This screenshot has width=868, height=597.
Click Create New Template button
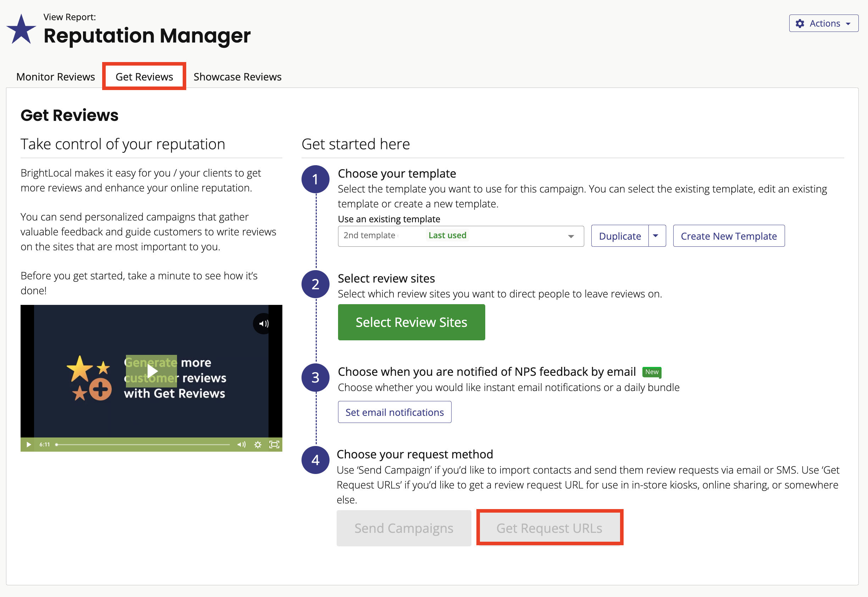728,236
